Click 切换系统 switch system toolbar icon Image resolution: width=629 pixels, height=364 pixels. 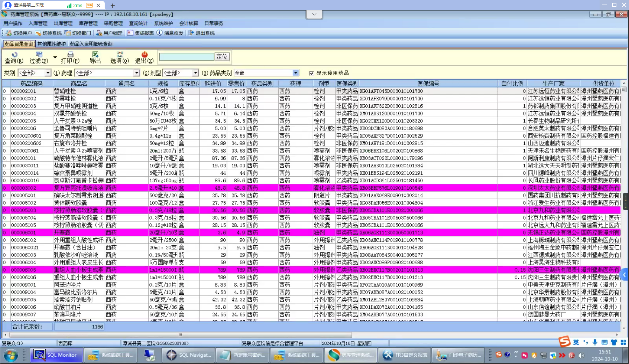(x=48, y=33)
